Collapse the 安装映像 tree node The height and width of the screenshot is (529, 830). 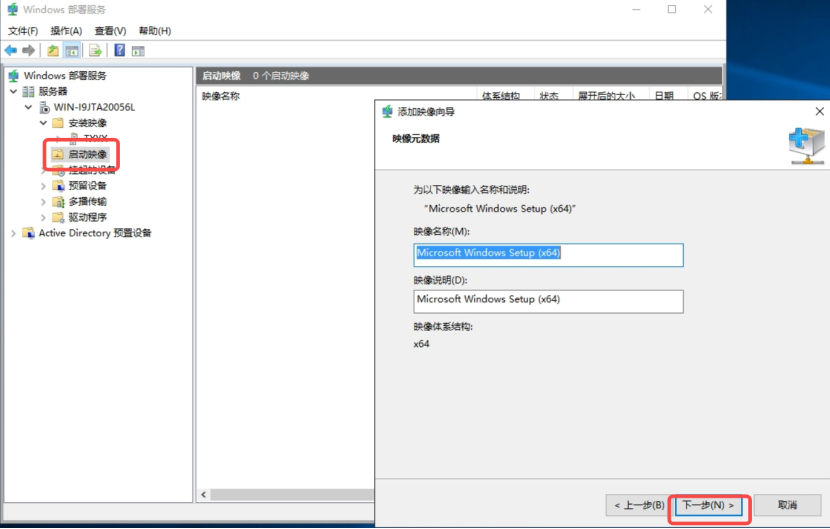point(43,123)
